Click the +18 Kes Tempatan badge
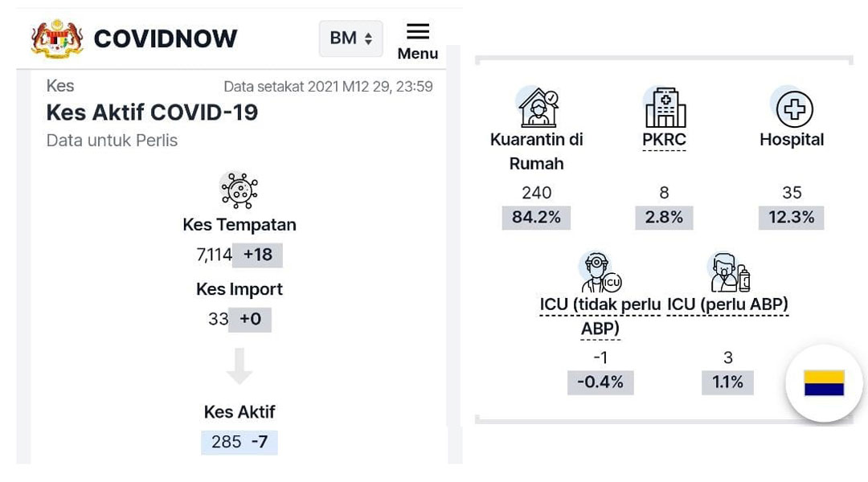This screenshot has width=868, height=482. 257,255
